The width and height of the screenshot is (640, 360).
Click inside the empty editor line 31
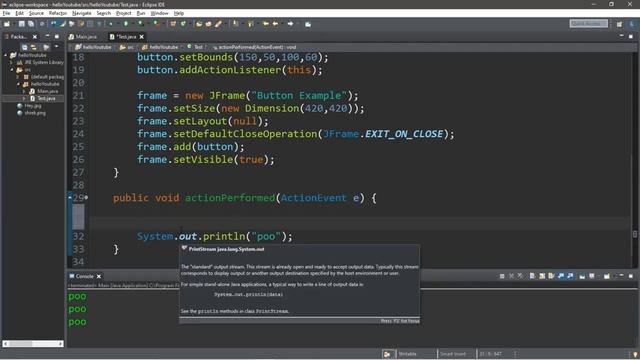click(x=359, y=223)
